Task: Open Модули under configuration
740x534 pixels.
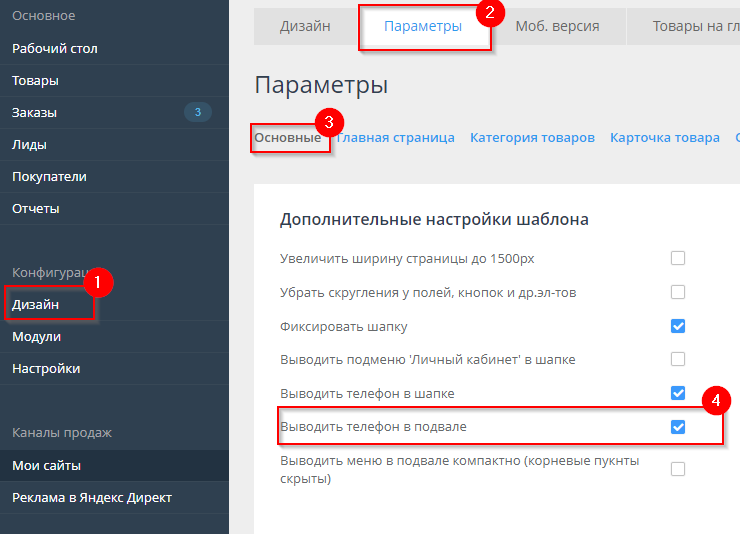Action: pos(36,336)
